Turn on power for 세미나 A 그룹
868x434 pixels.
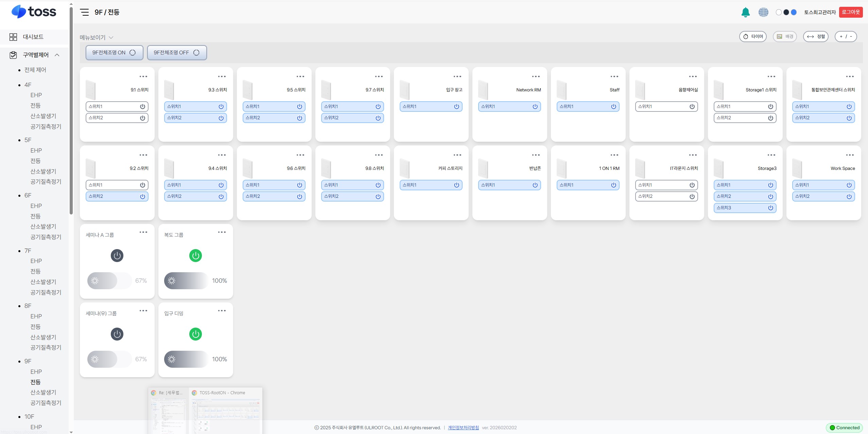pos(117,256)
